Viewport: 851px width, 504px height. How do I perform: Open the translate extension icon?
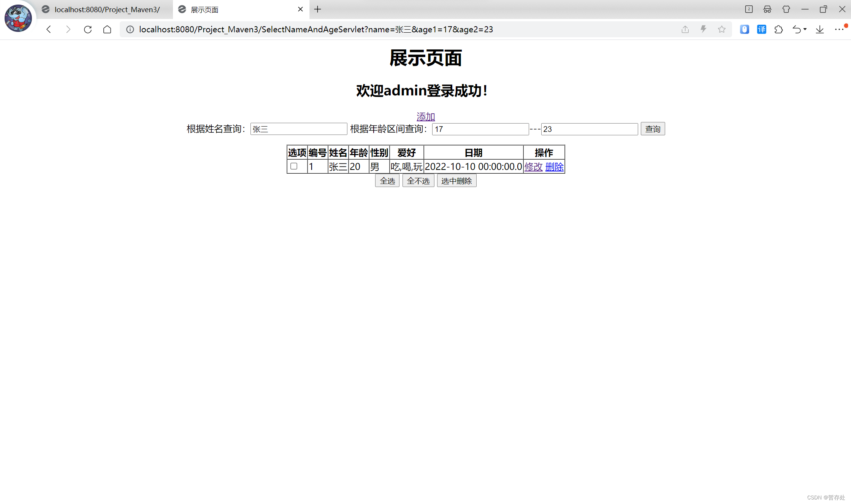761,29
